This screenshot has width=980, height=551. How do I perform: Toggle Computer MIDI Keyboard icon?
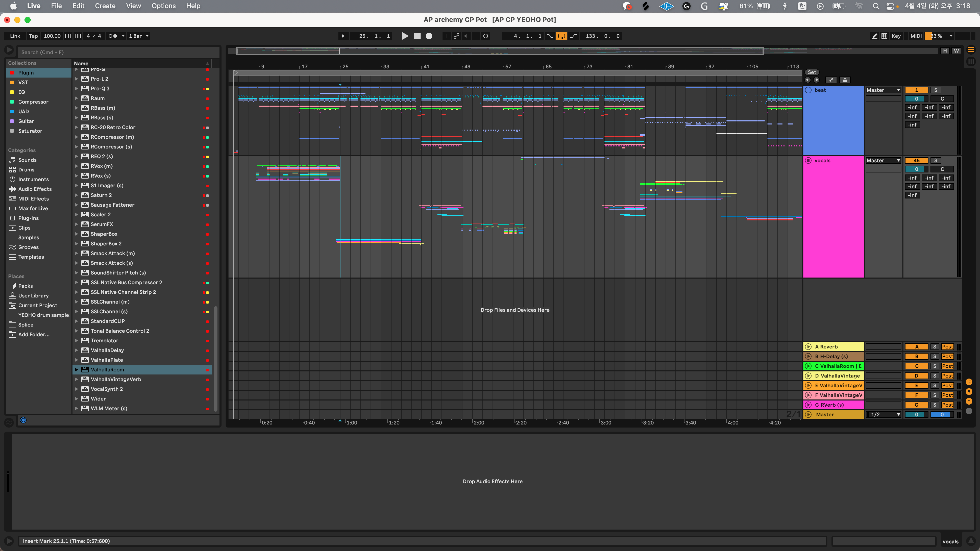click(x=885, y=36)
